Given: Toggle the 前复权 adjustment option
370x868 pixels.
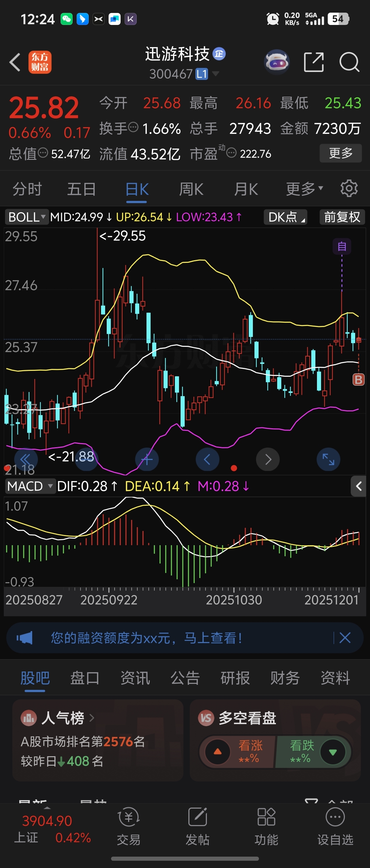Looking at the screenshot, I should click(x=342, y=217).
